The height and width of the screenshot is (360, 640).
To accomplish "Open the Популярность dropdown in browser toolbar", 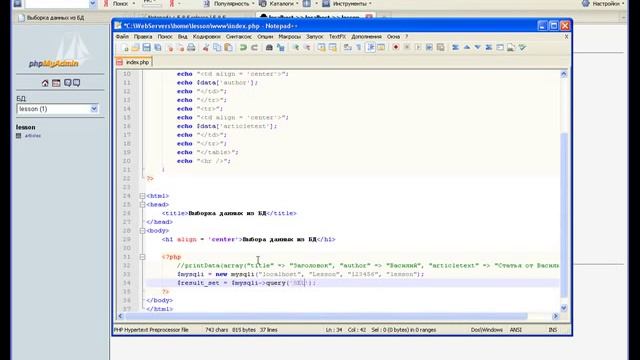I will point(231,4).
